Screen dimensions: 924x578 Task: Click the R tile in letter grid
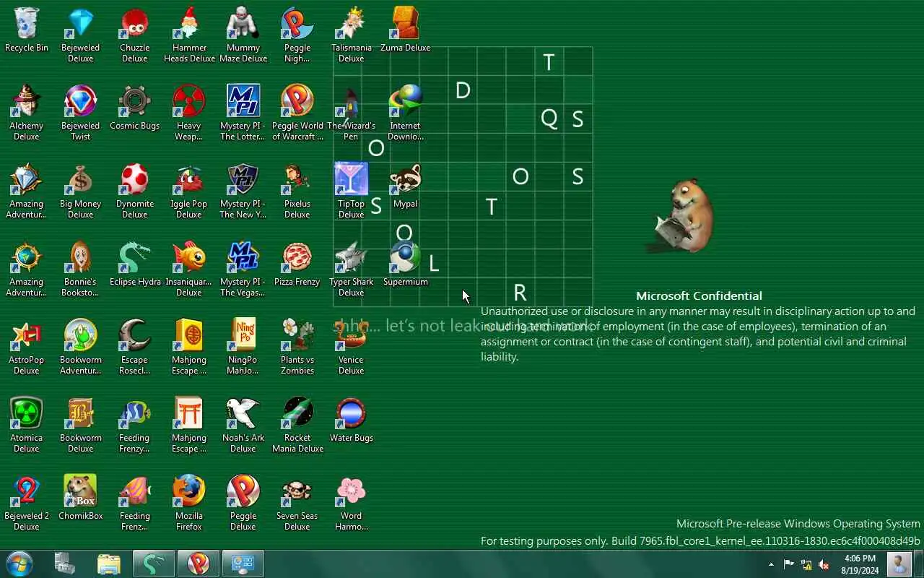[520, 293]
